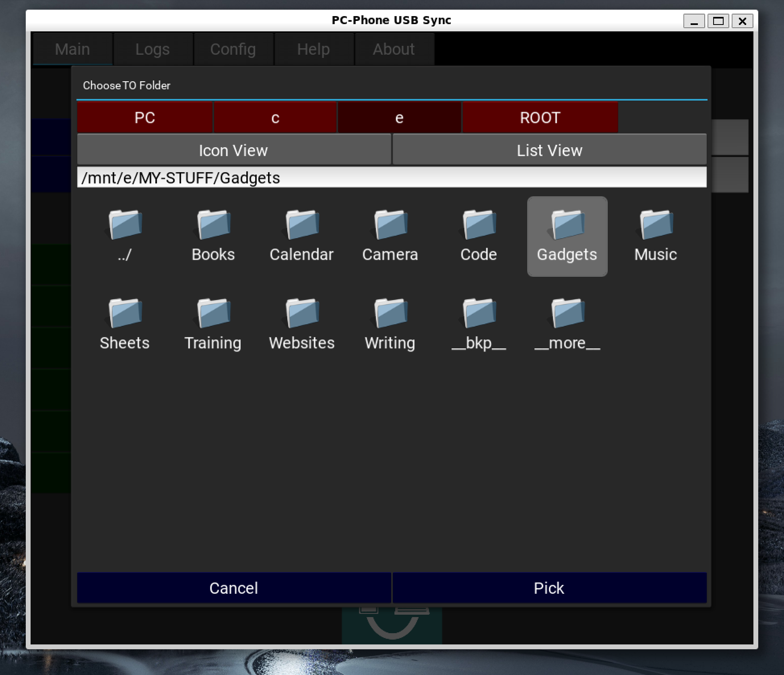Select the Music folder icon
784x675 pixels.
click(656, 236)
